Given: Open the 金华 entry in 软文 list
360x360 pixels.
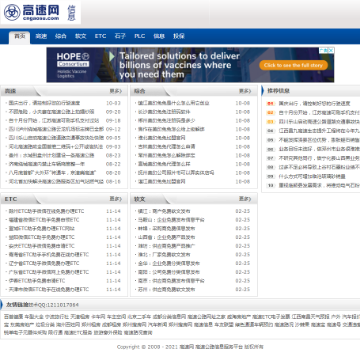Looking at the screenshot, I should click(x=169, y=263).
